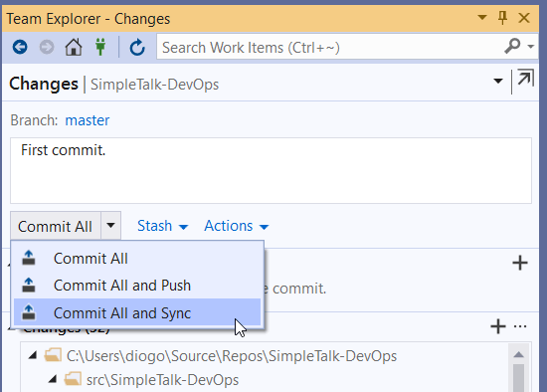Select the C:\Users\diogo\Source\Repos\SimpleTalk-DevOps row
This screenshot has width=547, height=392.
(265, 356)
